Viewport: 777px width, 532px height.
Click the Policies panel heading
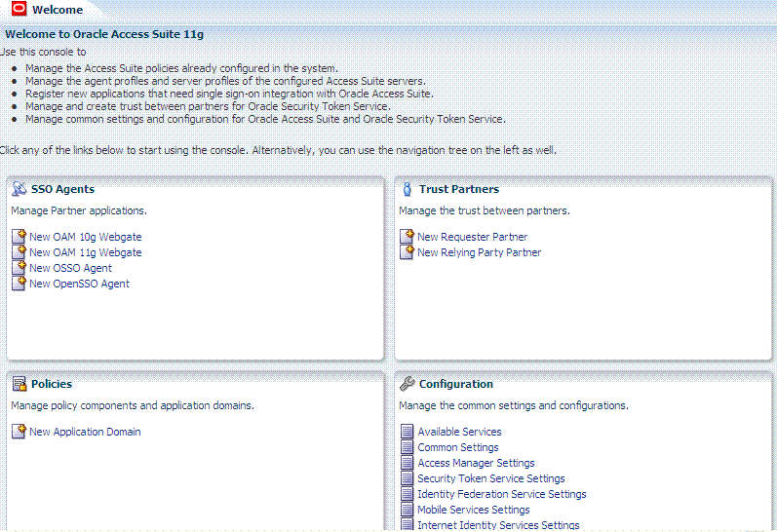(52, 384)
